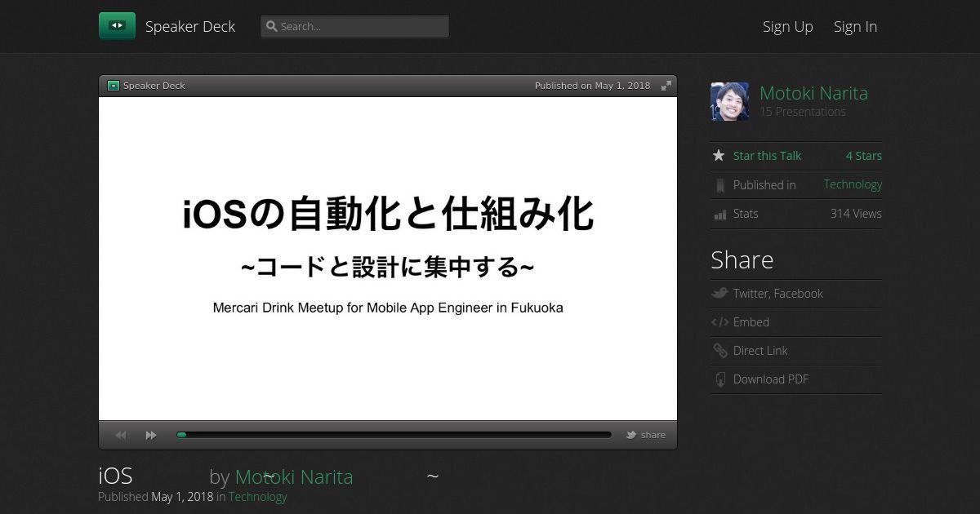Click the 314 Views stat

[856, 214]
